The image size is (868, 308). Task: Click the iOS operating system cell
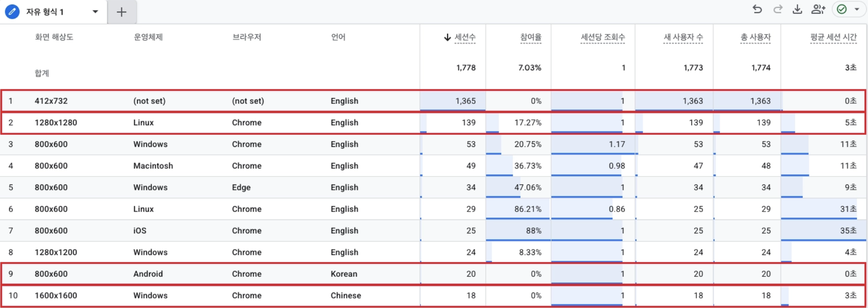coord(140,231)
